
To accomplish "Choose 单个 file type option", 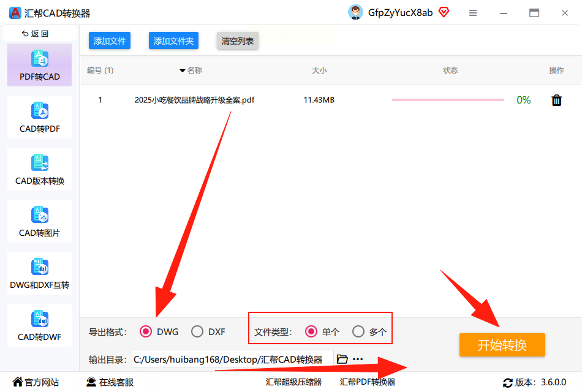I will [x=311, y=331].
